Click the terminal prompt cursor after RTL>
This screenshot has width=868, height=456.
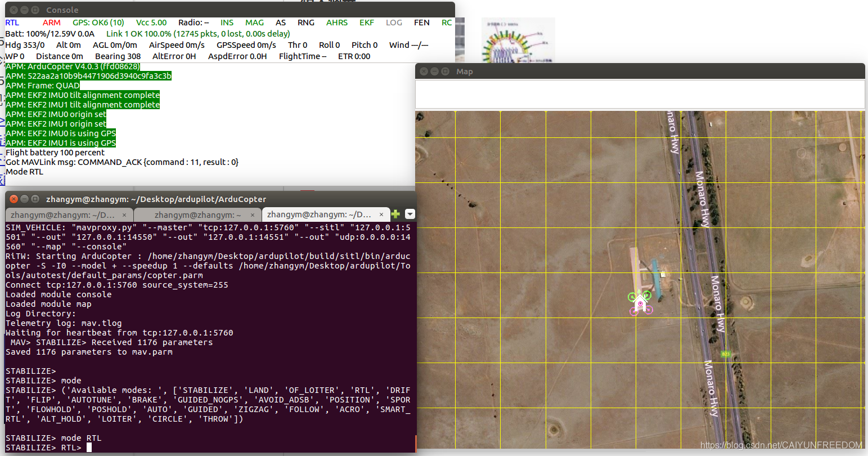coord(89,448)
